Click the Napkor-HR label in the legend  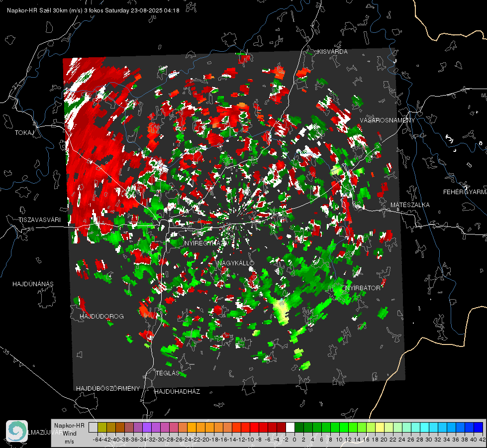[69, 426]
